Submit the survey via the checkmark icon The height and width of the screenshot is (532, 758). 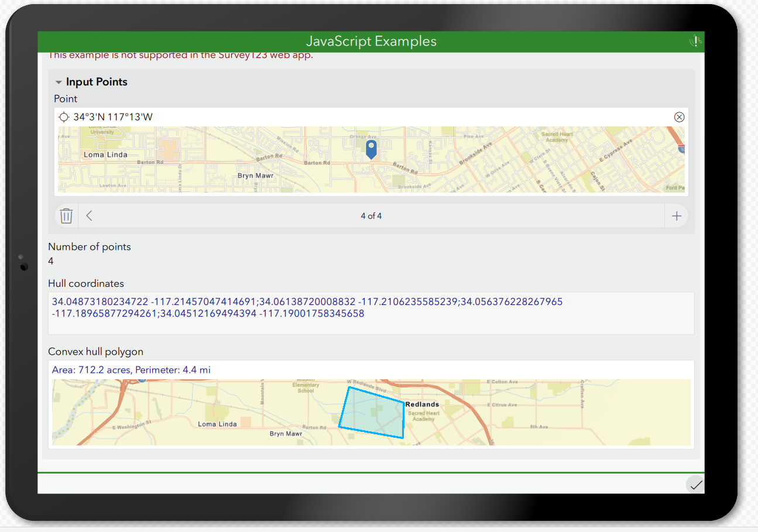coord(695,485)
